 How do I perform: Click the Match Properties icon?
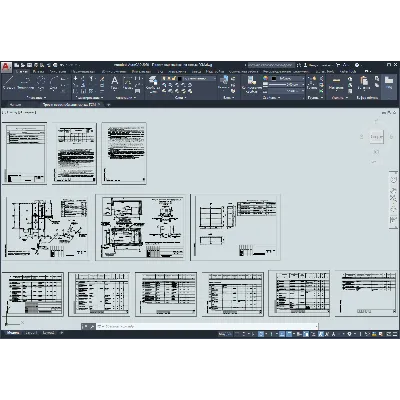(x=251, y=83)
